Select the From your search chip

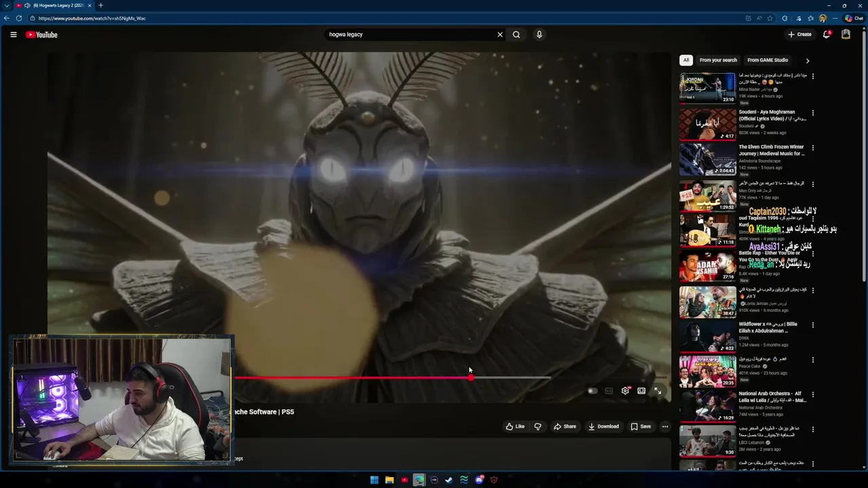point(718,60)
